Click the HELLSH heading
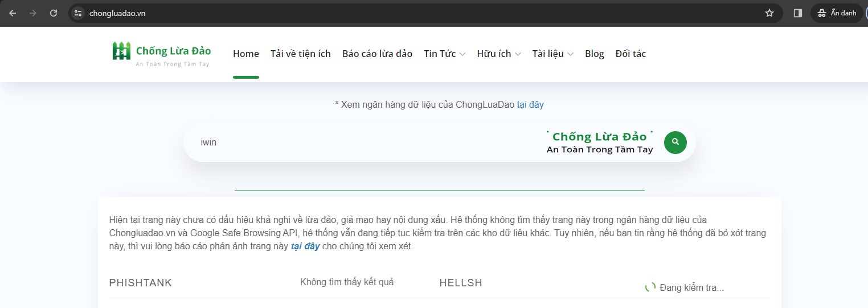 click(x=461, y=283)
